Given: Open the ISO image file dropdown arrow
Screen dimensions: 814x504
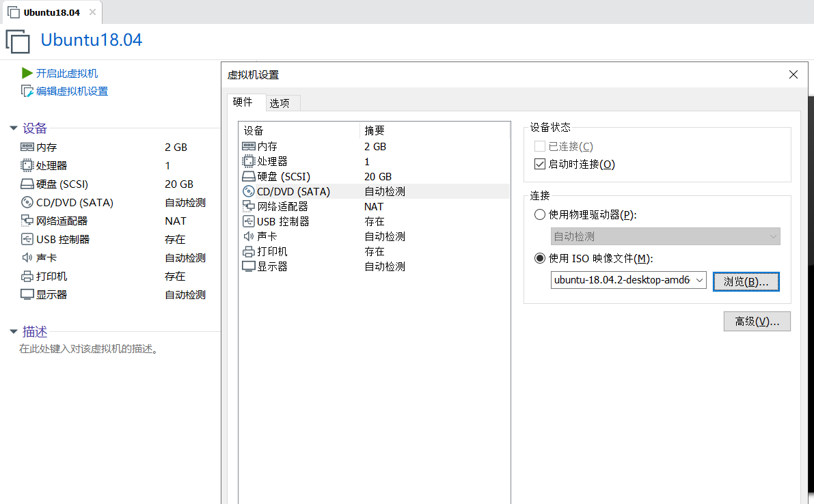Looking at the screenshot, I should pos(699,280).
